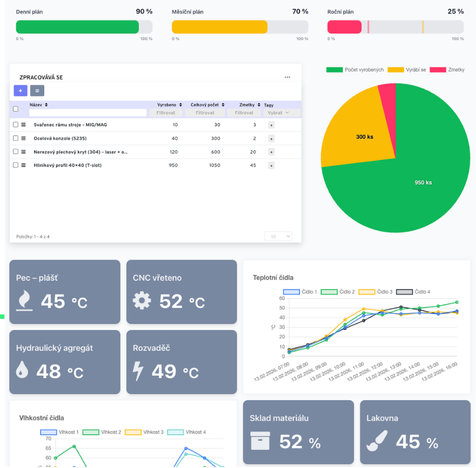Click the plus tag button on Svařenec rámu row

(x=271, y=125)
